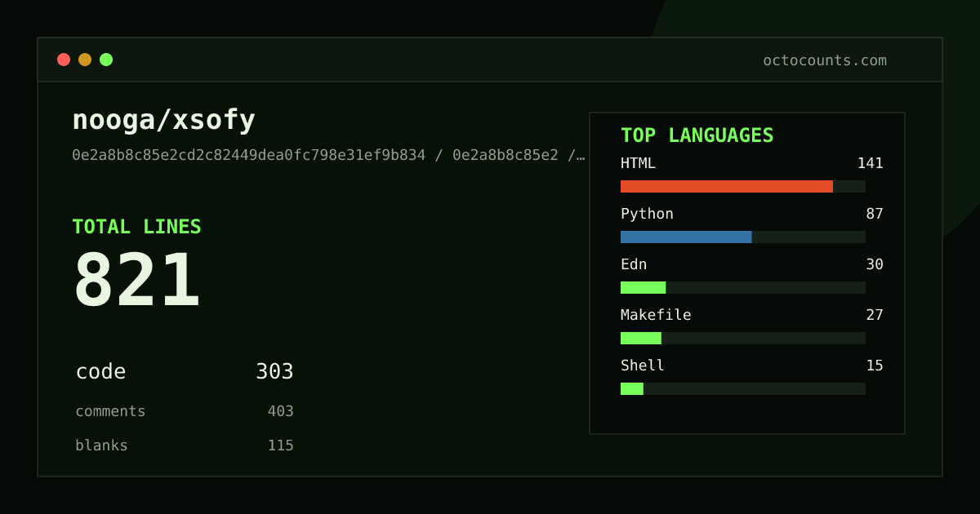The width and height of the screenshot is (980, 514).
Task: Click the green maximize window dot
Action: 106,60
